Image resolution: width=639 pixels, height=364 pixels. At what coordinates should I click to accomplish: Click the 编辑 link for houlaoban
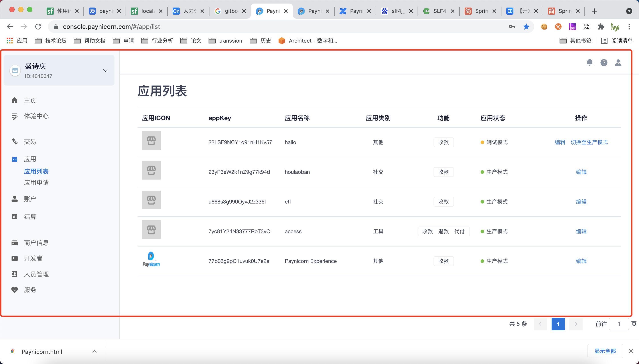[581, 172]
